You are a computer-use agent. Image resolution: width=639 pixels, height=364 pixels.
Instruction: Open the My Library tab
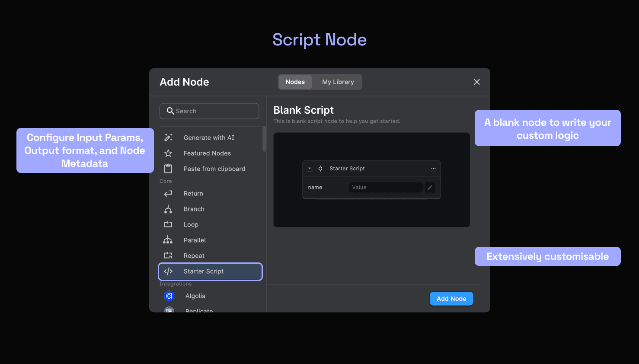coord(338,82)
